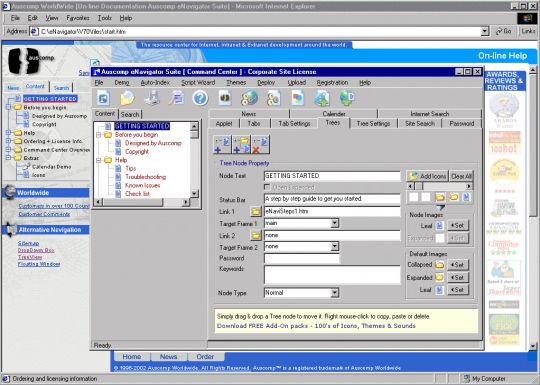The image size is (540, 385).
Task: Switch to the Site Search tab
Action: coord(420,124)
